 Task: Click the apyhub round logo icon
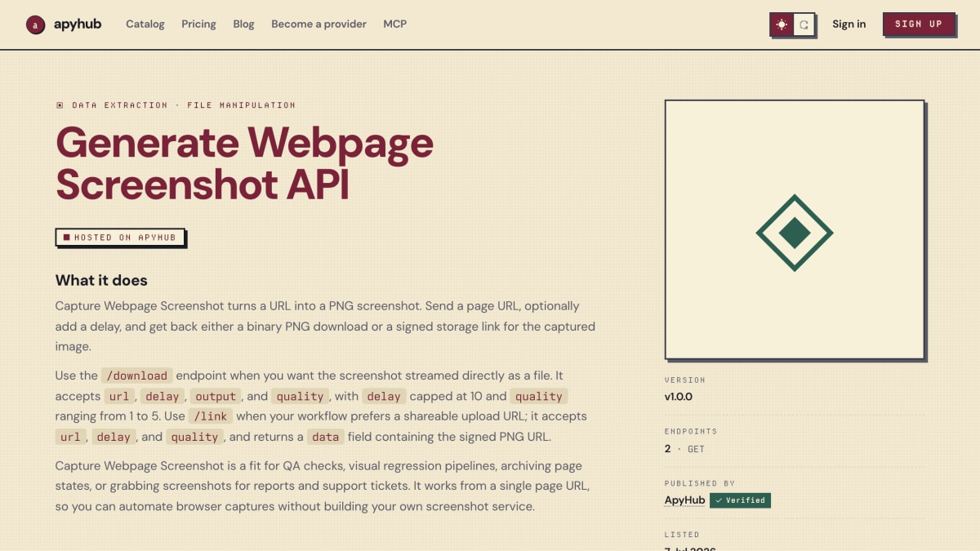pos(35,24)
